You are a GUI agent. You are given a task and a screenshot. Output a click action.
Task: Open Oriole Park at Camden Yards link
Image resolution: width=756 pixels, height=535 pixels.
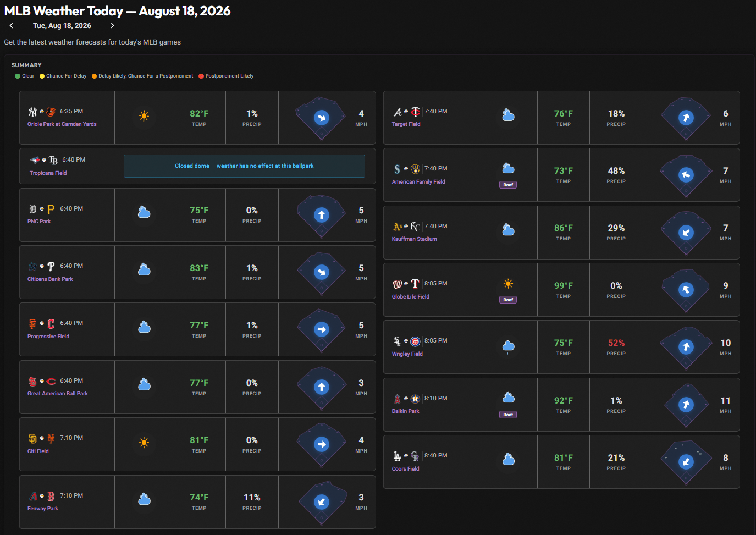click(x=62, y=124)
